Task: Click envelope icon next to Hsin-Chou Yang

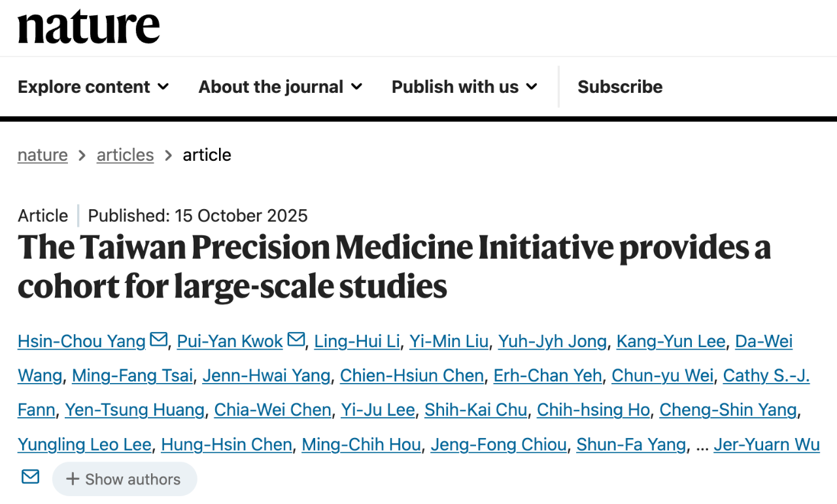Action: click(158, 340)
